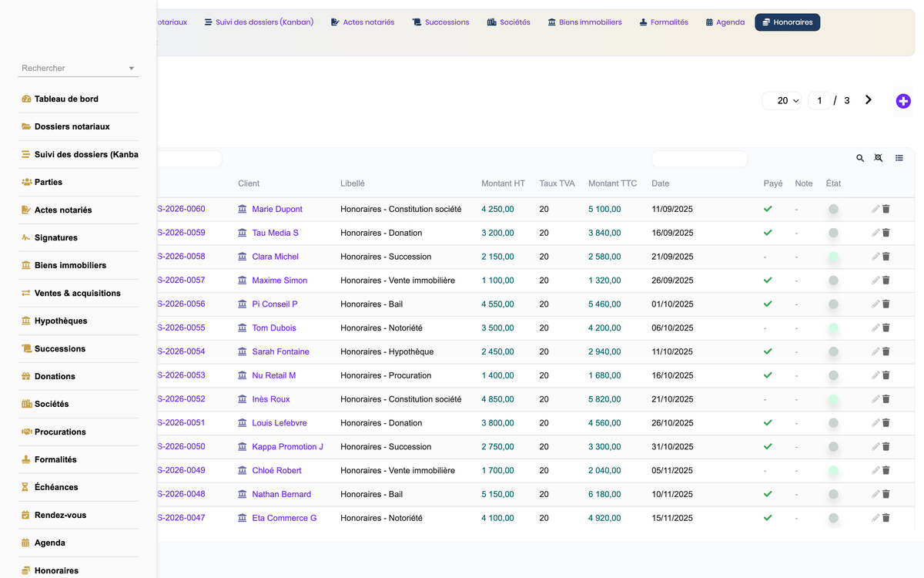This screenshot has width=924, height=578.
Task: Toggle the État indicator for Eta Commerce G
Action: (833, 518)
